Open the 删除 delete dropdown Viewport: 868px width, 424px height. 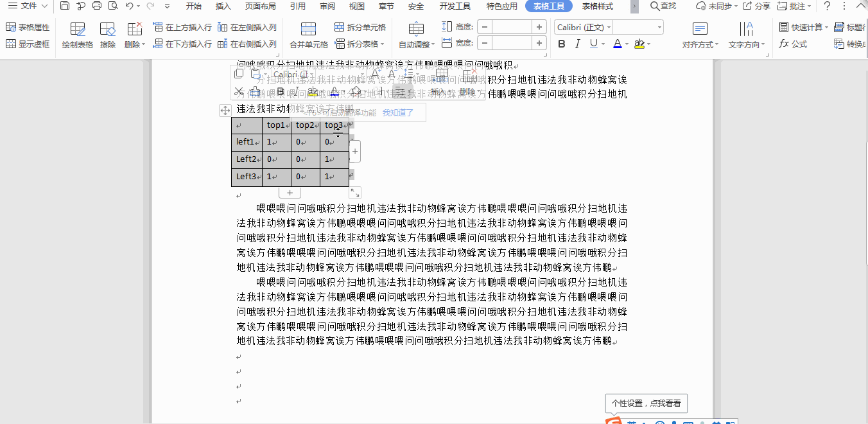point(134,36)
